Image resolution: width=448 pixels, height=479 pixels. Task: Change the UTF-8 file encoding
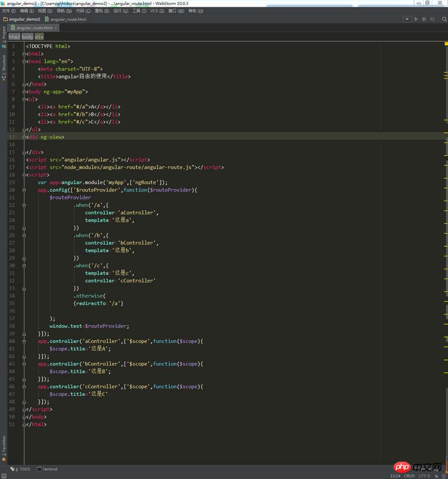pos(425,476)
